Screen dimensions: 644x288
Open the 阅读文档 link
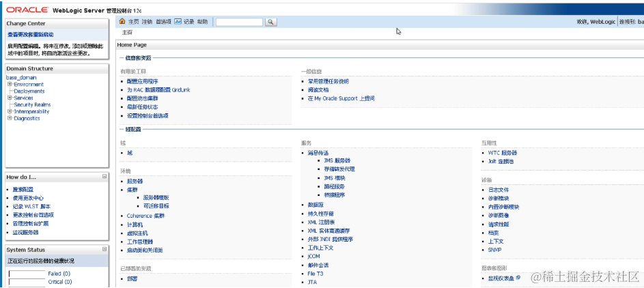pyautogui.click(x=318, y=90)
